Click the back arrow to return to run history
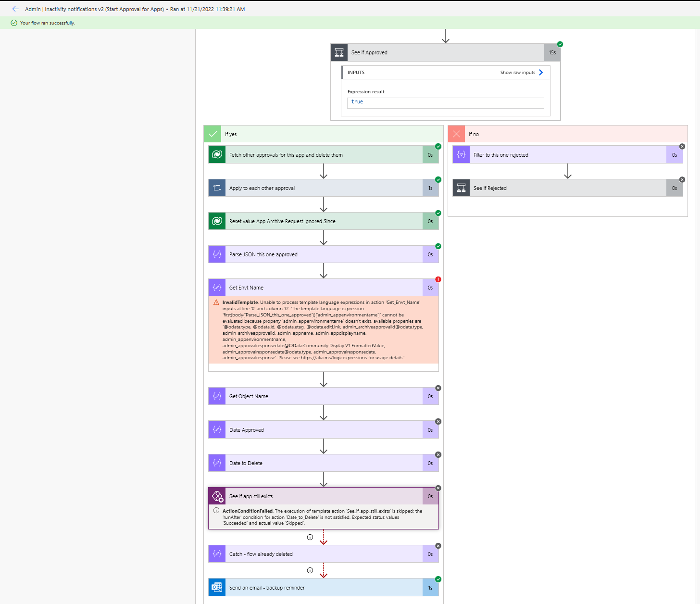 15,9
